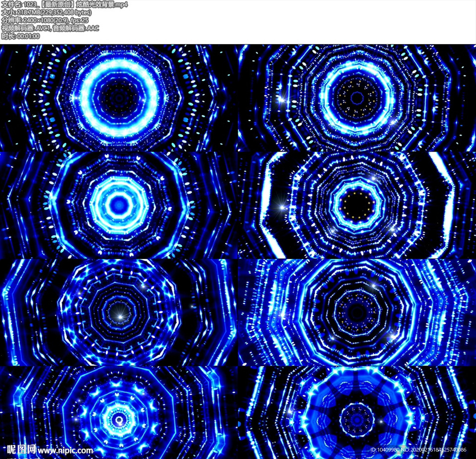The width and height of the screenshot is (476, 459).
Task: Select the second-row left frame with solid blue core
Action: point(119,205)
